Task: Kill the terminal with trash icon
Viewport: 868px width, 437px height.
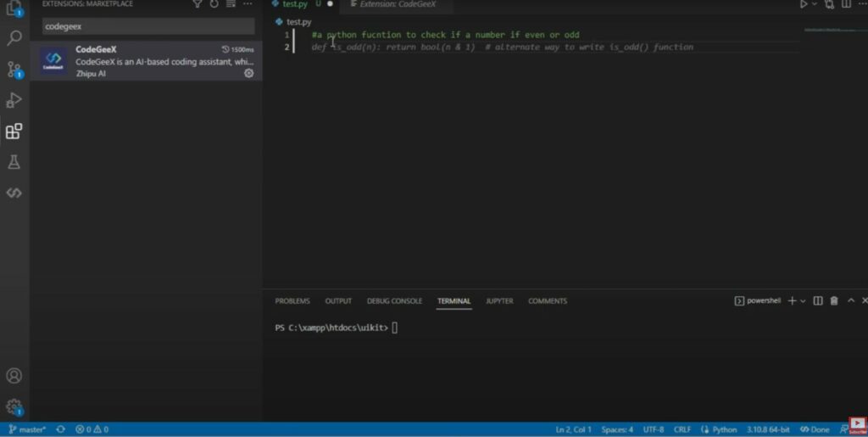Action: [x=834, y=300]
